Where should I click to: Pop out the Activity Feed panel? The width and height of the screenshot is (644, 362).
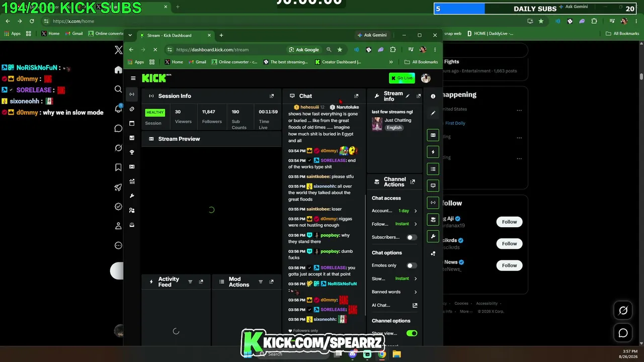coord(201,282)
